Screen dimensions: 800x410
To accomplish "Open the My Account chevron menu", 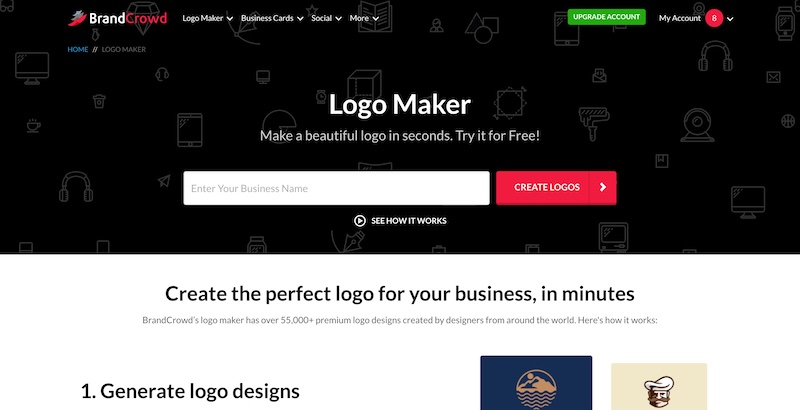I will (730, 19).
